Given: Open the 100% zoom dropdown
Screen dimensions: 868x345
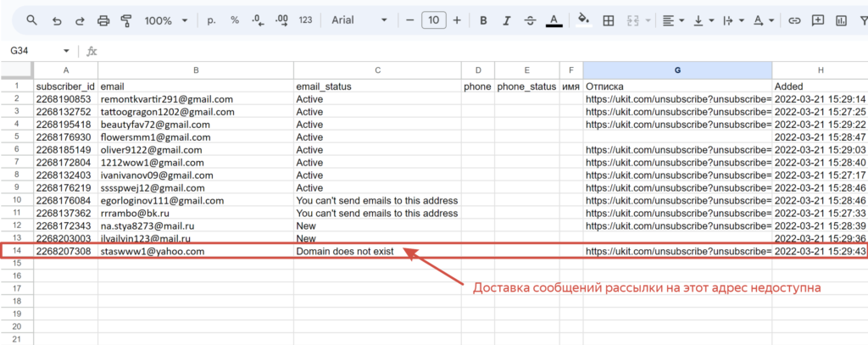Looking at the screenshot, I should tap(165, 20).
